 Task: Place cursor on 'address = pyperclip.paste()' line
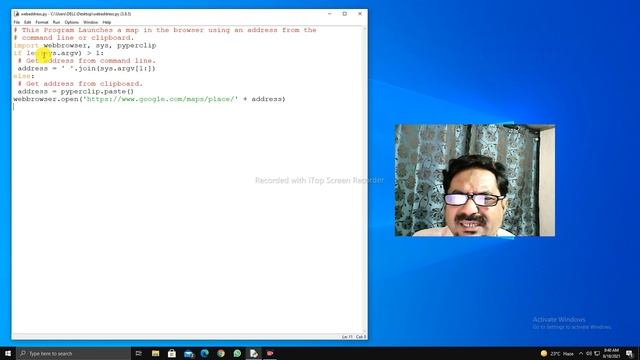pyautogui.click(x=76, y=91)
